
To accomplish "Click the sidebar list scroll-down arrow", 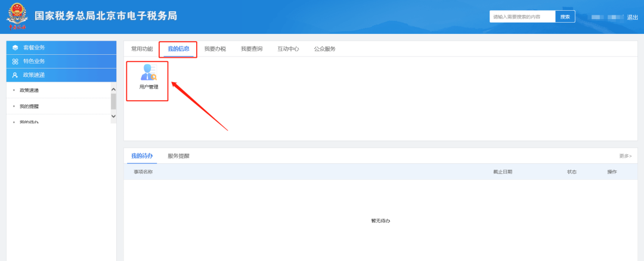I will [x=114, y=117].
